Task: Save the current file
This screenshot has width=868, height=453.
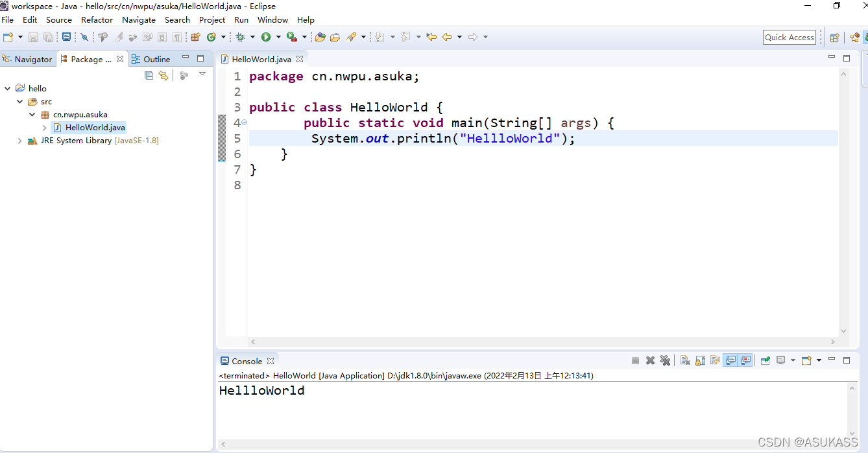Action: (33, 37)
